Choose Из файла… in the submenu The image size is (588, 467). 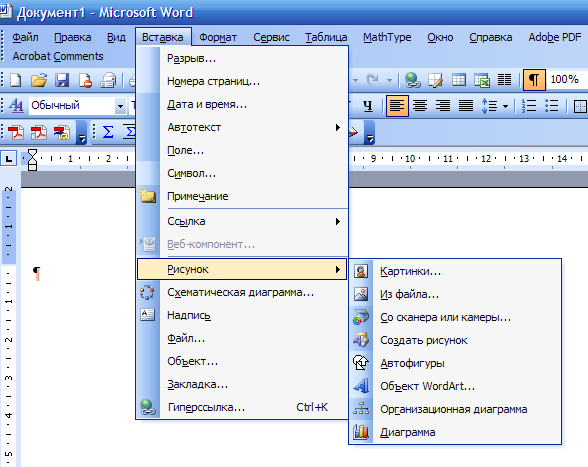coord(455,294)
